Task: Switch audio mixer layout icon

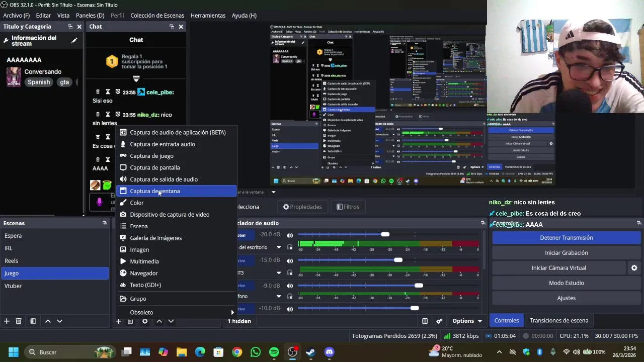Action: tap(425, 321)
